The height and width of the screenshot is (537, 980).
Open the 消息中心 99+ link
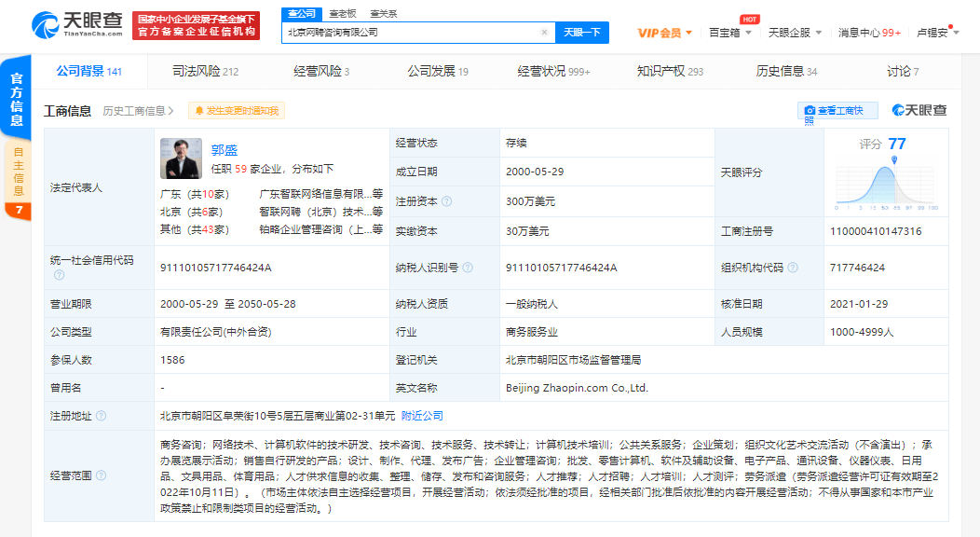click(869, 34)
